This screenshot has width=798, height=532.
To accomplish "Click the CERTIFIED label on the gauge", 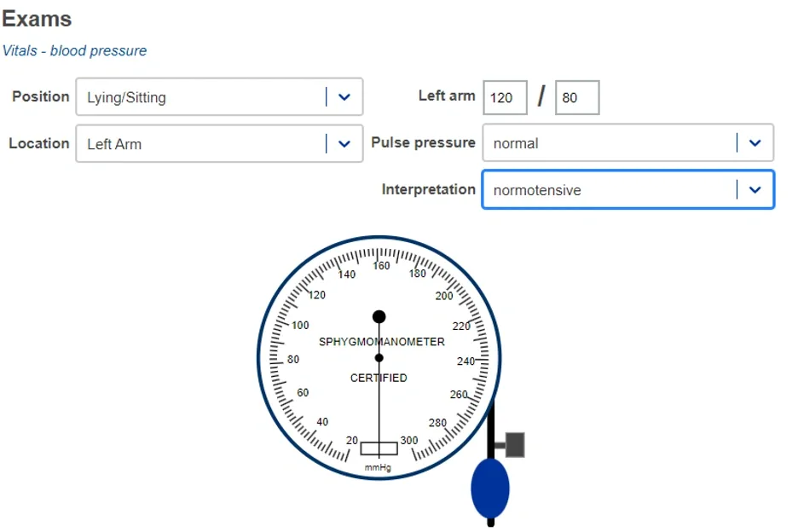I will coord(379,378).
